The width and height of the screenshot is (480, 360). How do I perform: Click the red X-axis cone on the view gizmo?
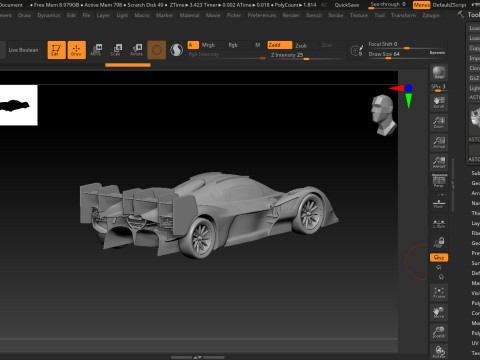(396, 88)
